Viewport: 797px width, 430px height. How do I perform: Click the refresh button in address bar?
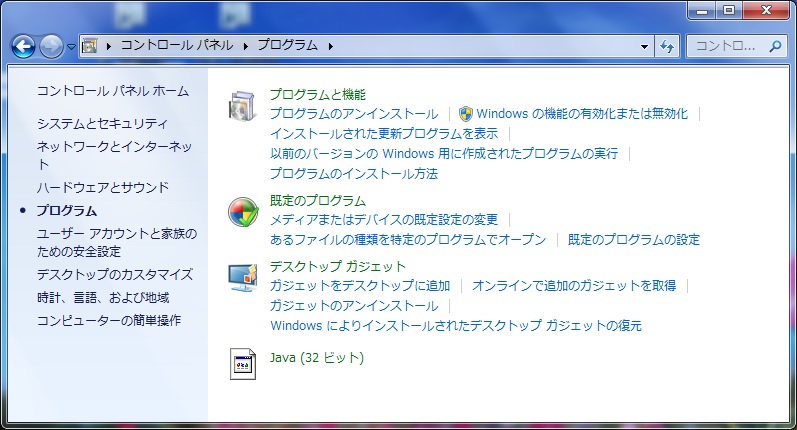pyautogui.click(x=667, y=46)
